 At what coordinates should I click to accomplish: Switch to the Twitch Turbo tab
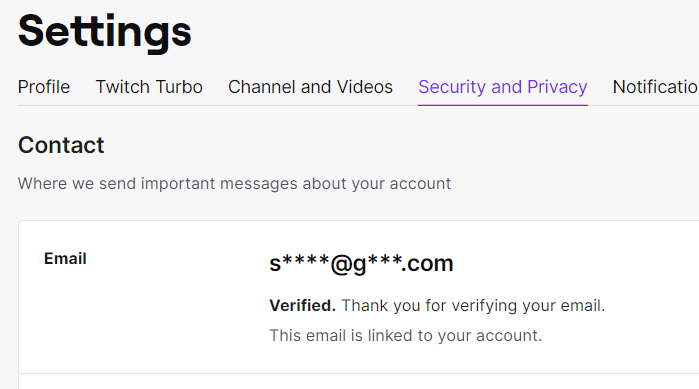(x=149, y=87)
